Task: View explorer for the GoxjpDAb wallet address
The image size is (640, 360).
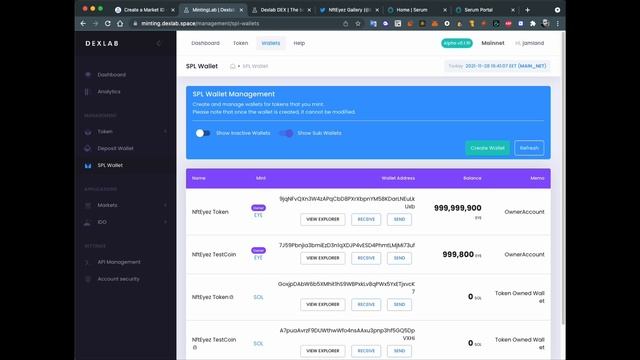Action: [322, 304]
